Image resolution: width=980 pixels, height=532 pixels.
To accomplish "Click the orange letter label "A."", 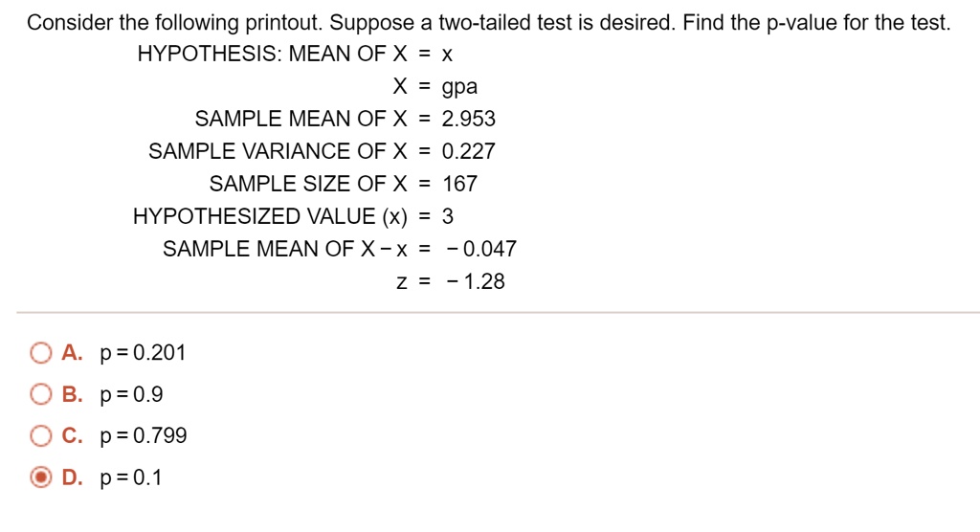I will click(x=73, y=354).
